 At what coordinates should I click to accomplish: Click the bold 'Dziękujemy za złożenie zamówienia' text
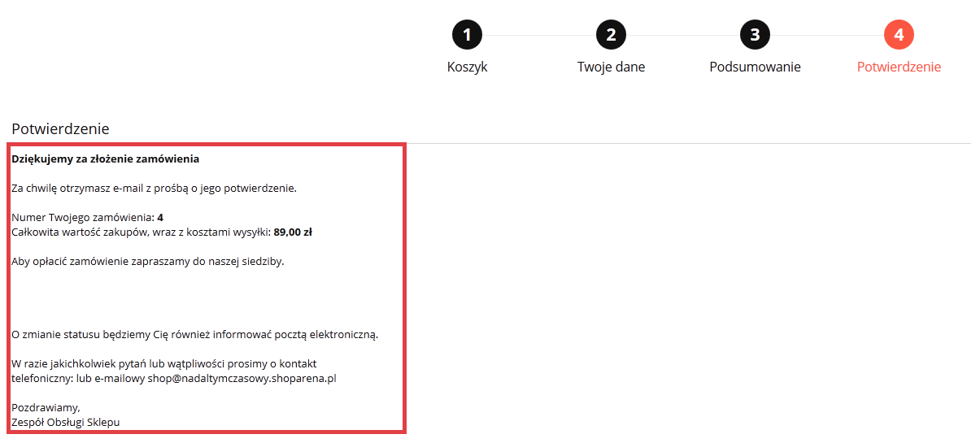(106, 159)
